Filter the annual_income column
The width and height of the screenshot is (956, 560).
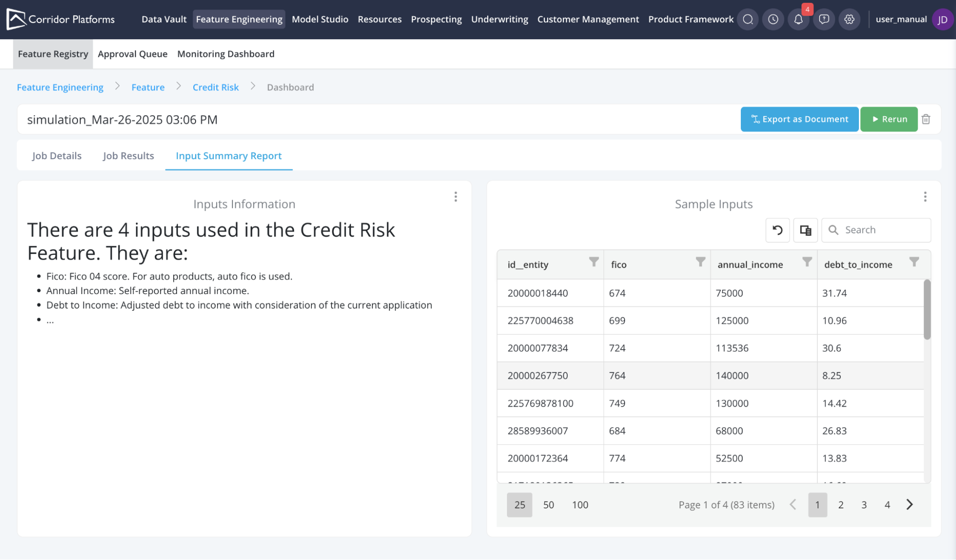click(807, 262)
